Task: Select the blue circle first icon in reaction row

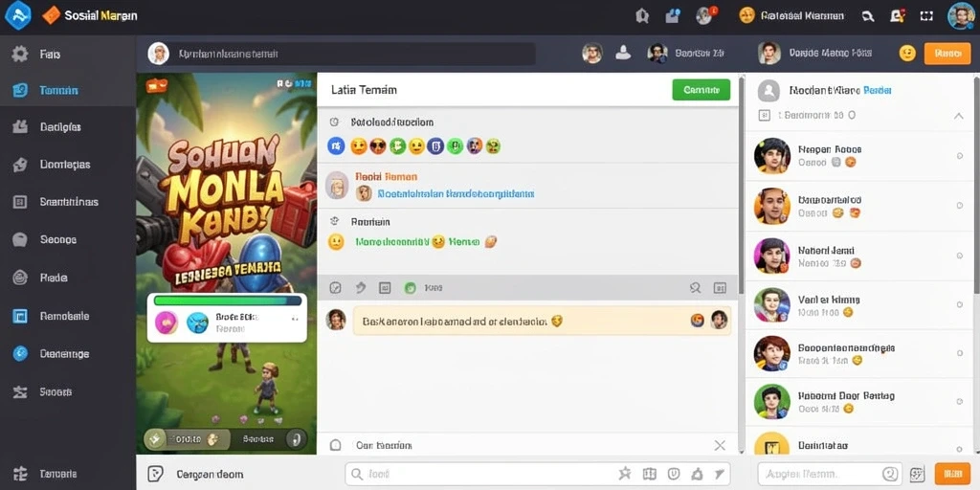Action: 336,146
